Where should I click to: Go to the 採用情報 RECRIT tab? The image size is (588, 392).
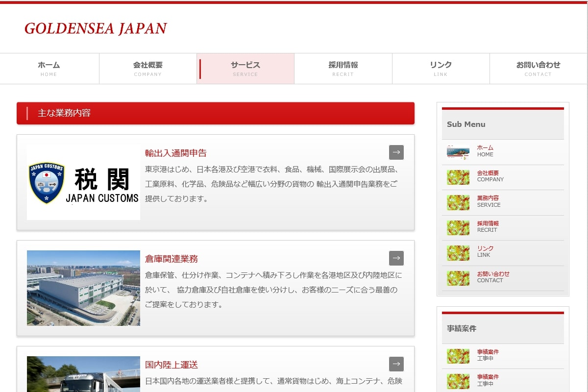(343, 69)
